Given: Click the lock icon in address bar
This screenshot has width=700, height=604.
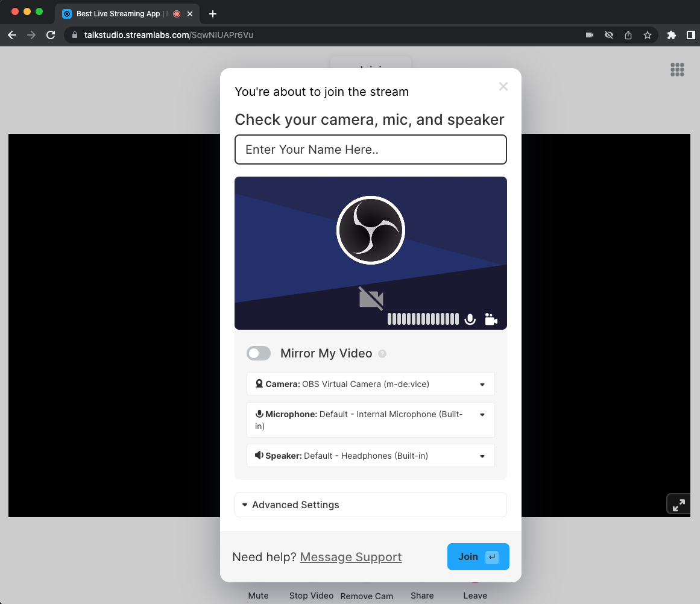Looking at the screenshot, I should (75, 35).
